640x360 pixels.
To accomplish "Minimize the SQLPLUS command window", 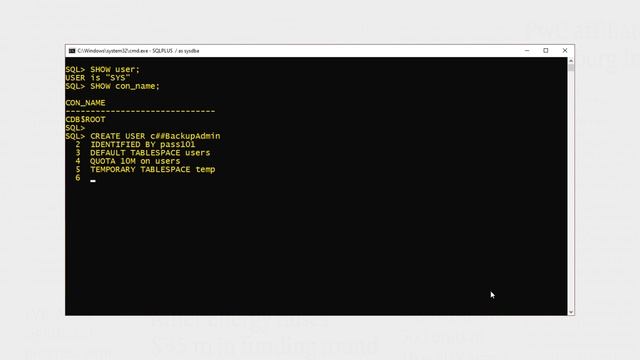I will pyautogui.click(x=527, y=51).
